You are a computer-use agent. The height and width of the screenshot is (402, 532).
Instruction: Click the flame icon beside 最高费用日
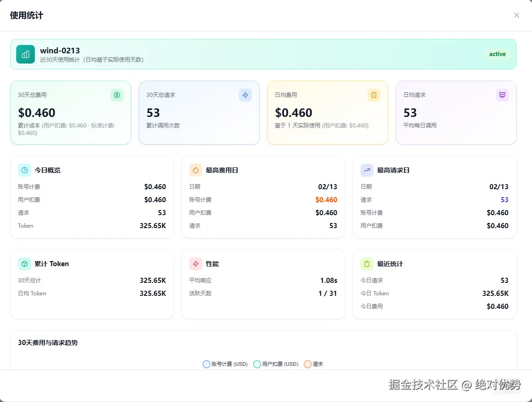coord(195,170)
